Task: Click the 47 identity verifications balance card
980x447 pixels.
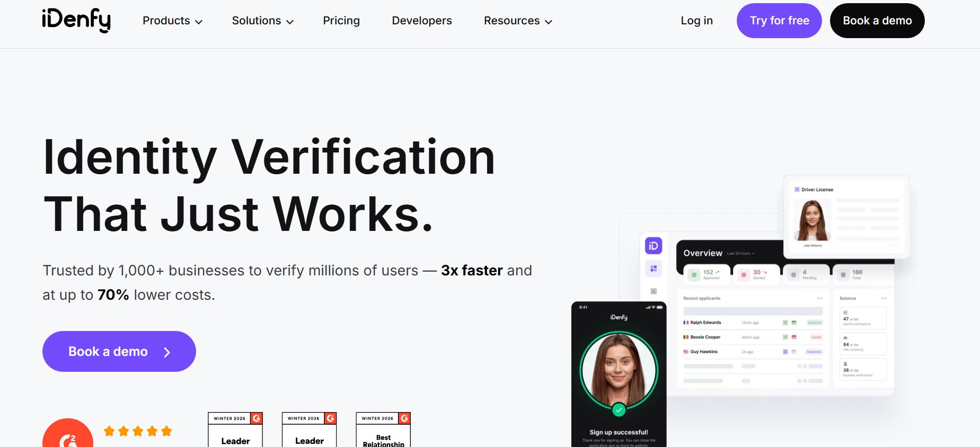Action: click(863, 318)
